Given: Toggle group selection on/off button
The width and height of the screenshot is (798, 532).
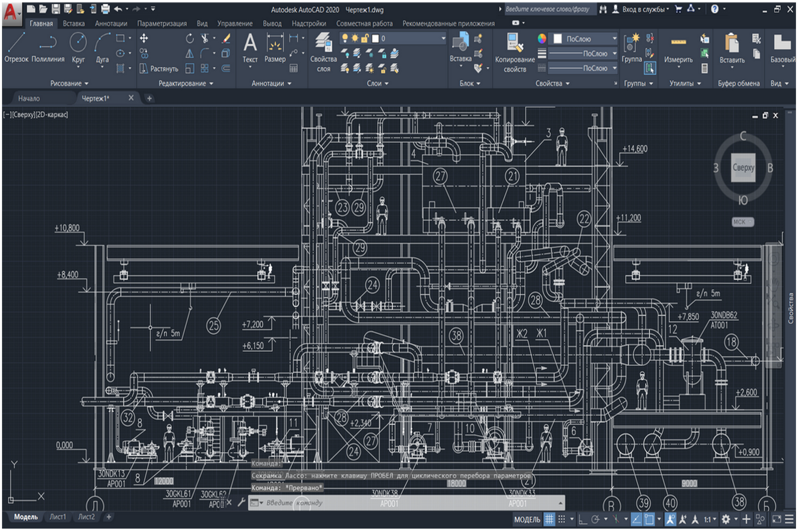Looking at the screenshot, I should (650, 68).
